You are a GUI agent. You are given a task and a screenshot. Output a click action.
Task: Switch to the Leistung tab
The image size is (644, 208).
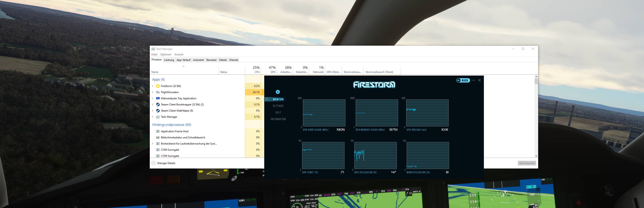point(169,60)
